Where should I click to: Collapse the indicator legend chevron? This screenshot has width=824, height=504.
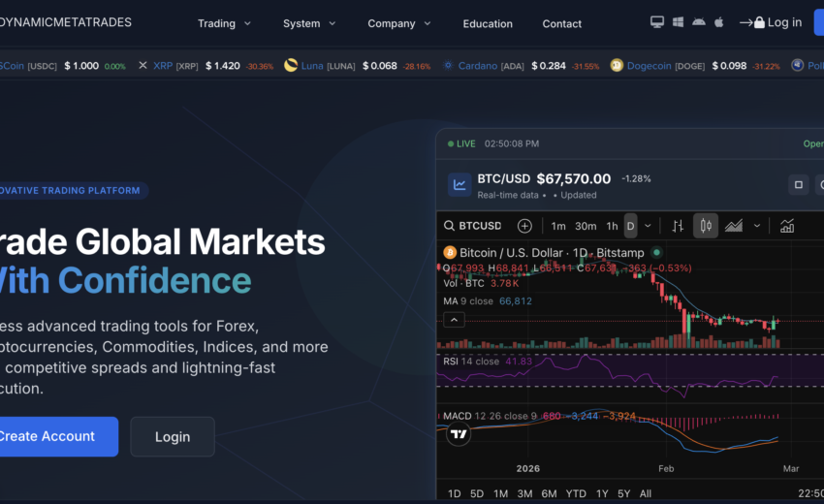[452, 319]
